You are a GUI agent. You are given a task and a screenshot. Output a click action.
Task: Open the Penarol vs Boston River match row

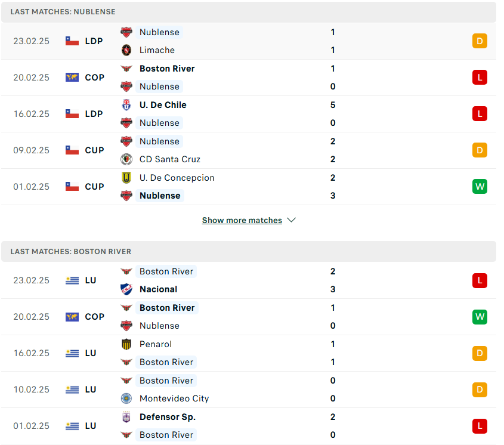[249, 353]
